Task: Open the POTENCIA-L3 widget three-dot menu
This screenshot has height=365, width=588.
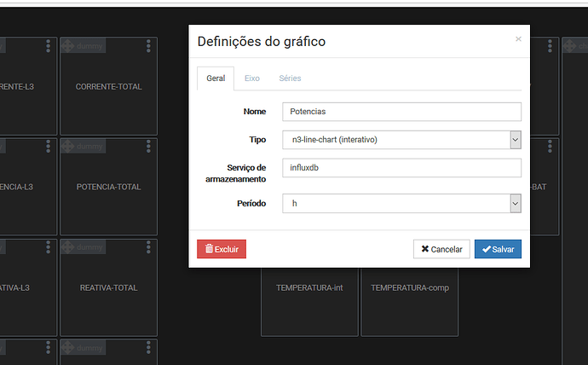Action: tap(49, 147)
